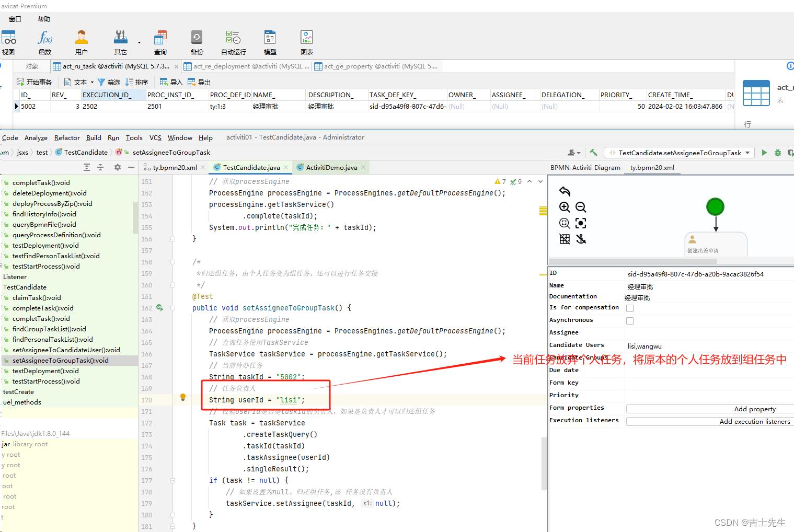The width and height of the screenshot is (794, 532).
Task: Click 开始事务 begin transaction button
Action: [34, 82]
